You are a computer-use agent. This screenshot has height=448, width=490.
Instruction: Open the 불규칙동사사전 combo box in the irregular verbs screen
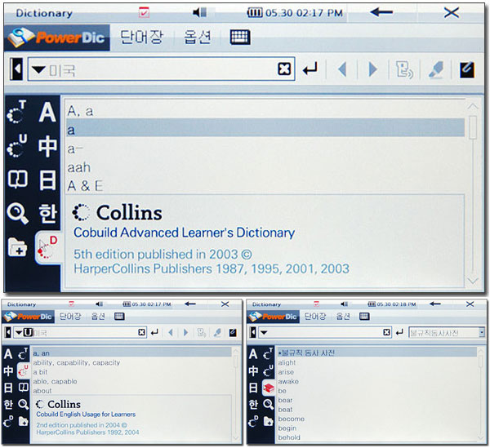click(447, 333)
